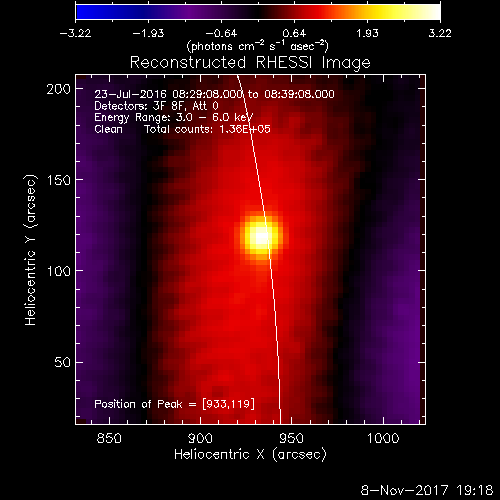Click the colorbar value '-1.93'
Screen dimensions: 500x500
[148, 33]
